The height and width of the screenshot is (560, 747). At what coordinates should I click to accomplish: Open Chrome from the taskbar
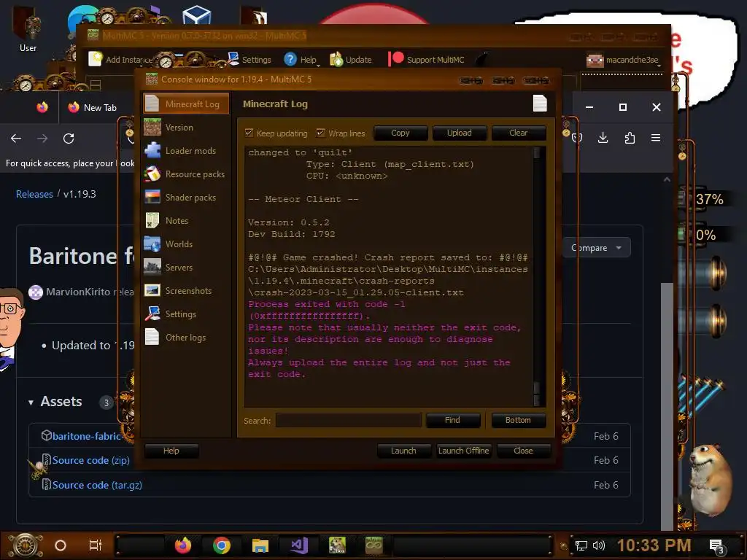tap(221, 545)
